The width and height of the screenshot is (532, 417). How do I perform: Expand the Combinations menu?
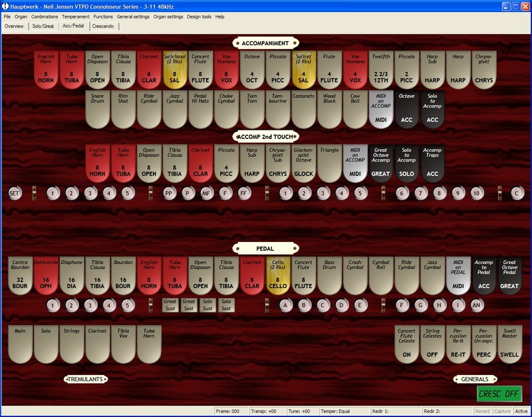pos(45,16)
